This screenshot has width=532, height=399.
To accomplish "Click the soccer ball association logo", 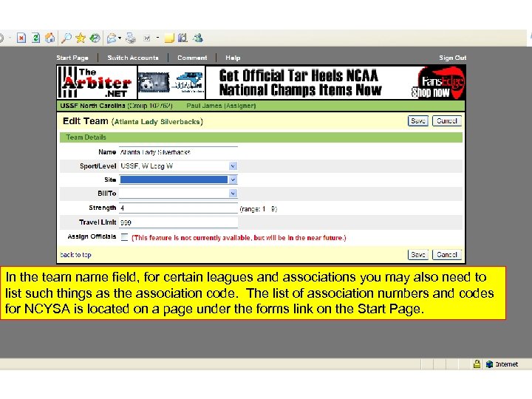I will point(154,82).
